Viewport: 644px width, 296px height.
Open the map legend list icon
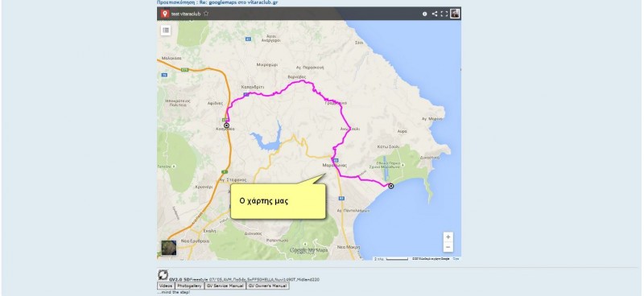click(166, 30)
